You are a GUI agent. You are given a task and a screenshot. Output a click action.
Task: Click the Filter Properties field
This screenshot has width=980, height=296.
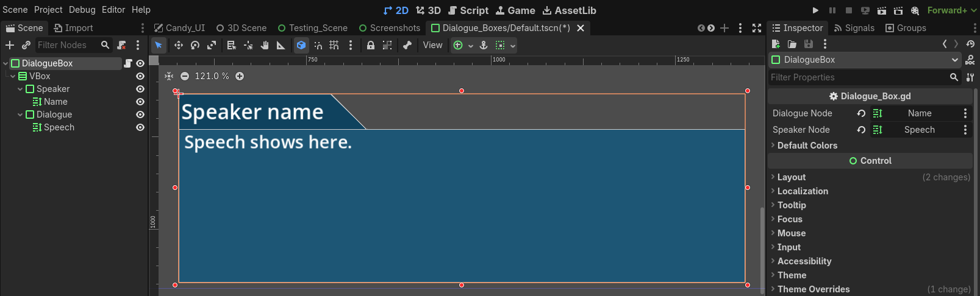pyautogui.click(x=865, y=77)
